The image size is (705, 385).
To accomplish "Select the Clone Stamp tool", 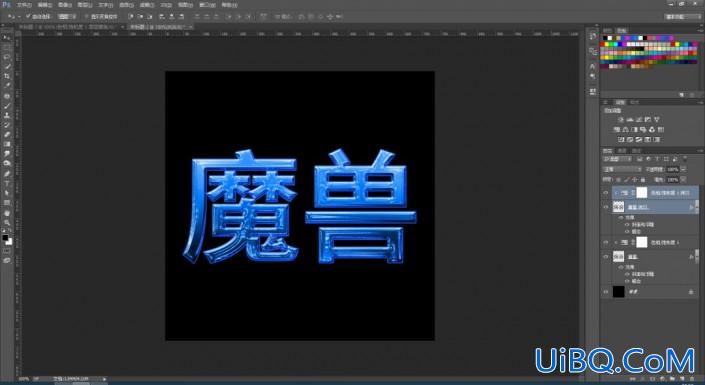I will [7, 115].
